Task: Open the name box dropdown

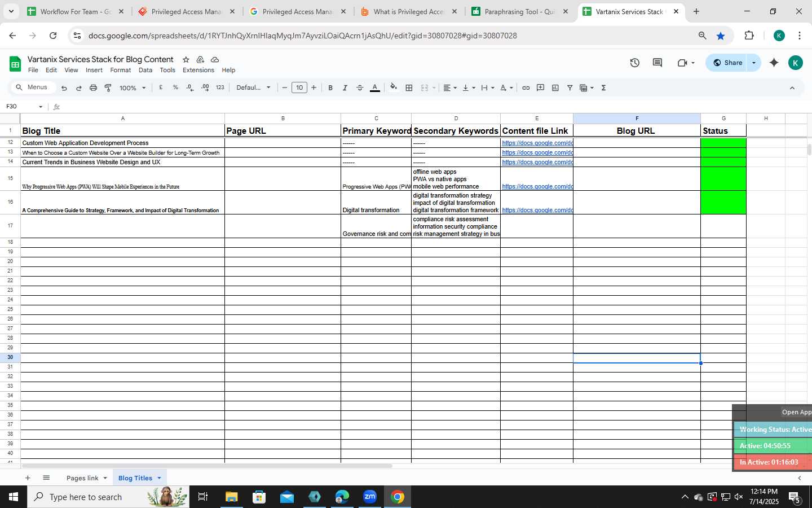Action: tap(41, 107)
